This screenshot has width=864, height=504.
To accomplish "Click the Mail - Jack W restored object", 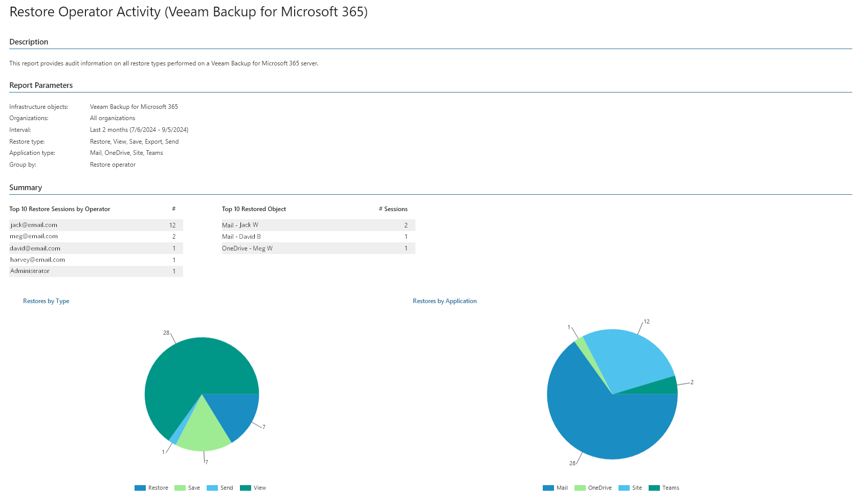I will (318, 225).
